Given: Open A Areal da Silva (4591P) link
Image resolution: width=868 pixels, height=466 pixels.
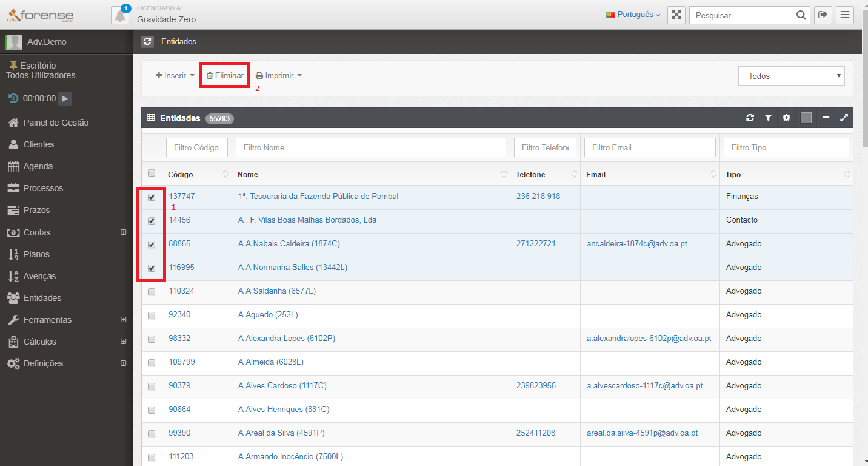Looking at the screenshot, I should coord(281,433).
